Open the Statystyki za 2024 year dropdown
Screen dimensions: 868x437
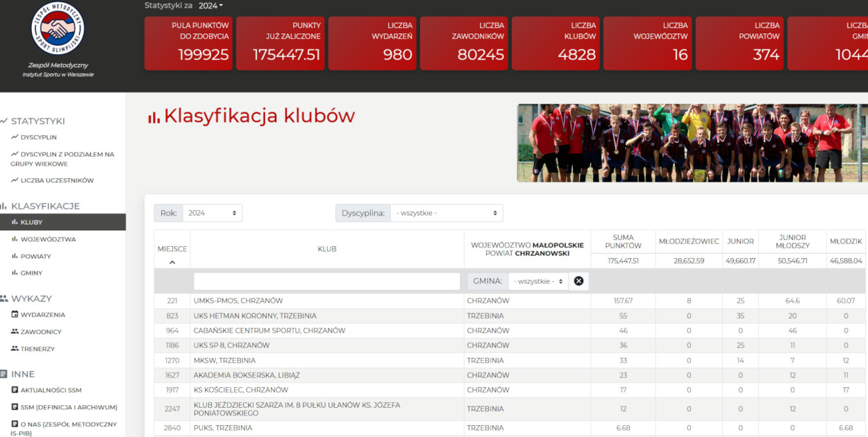tap(211, 6)
